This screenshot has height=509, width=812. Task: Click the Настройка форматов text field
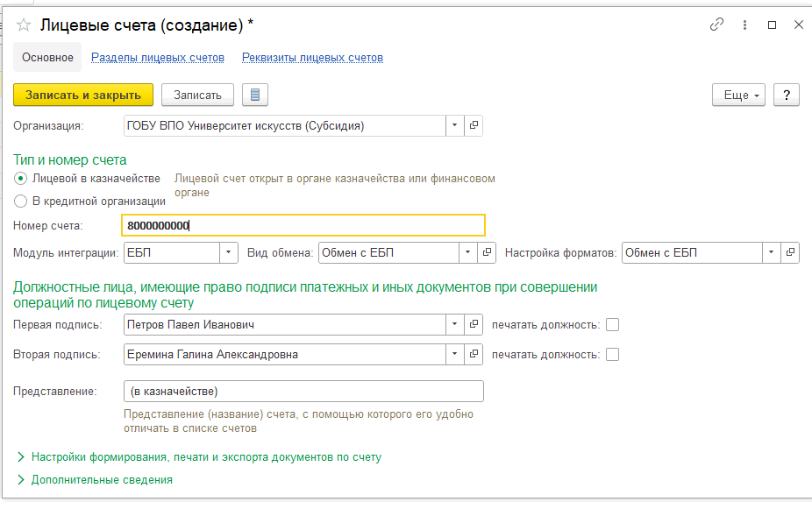tap(693, 252)
